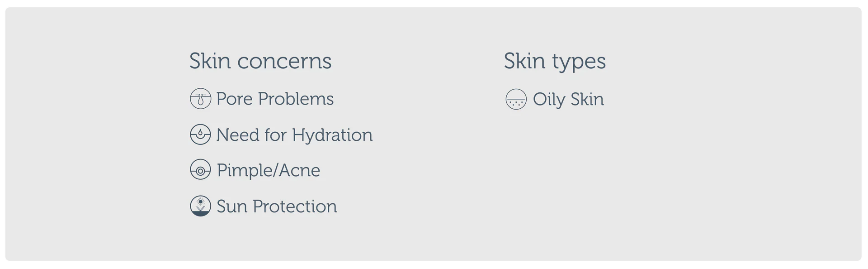868x269 pixels.
Task: Select the Need for Hydration label
Action: [x=294, y=135]
